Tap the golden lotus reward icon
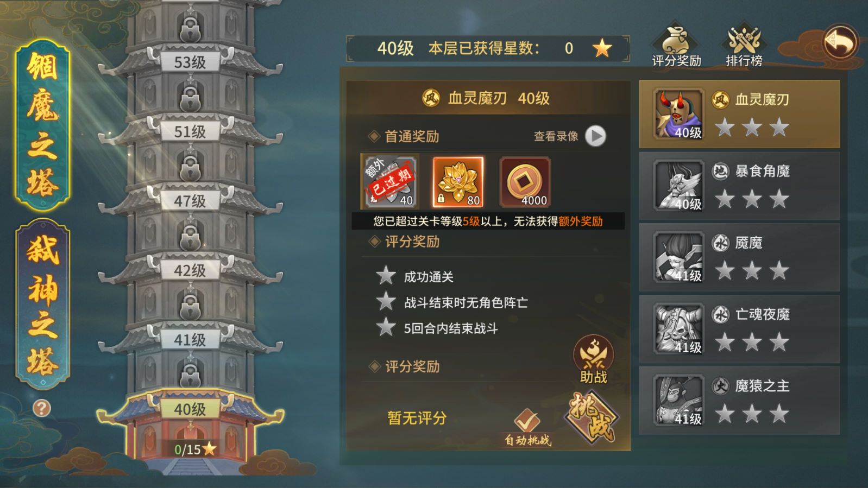Viewport: 868px width, 488px height. pos(457,182)
